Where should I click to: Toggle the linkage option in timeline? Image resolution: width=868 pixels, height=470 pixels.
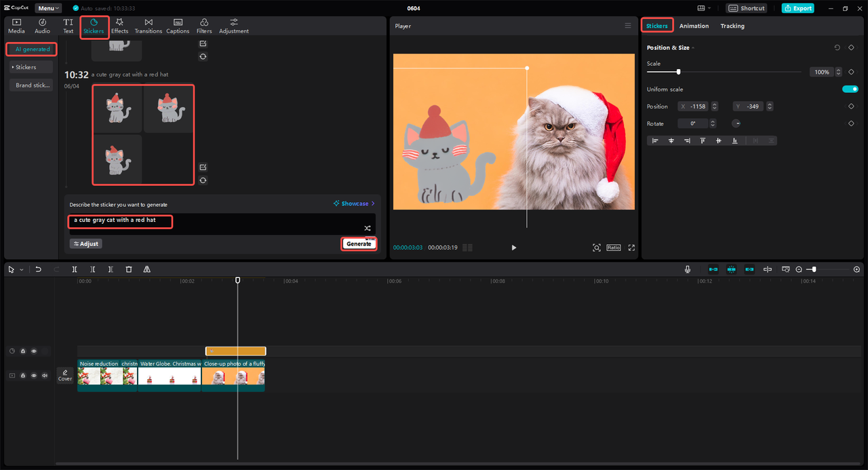coord(749,269)
